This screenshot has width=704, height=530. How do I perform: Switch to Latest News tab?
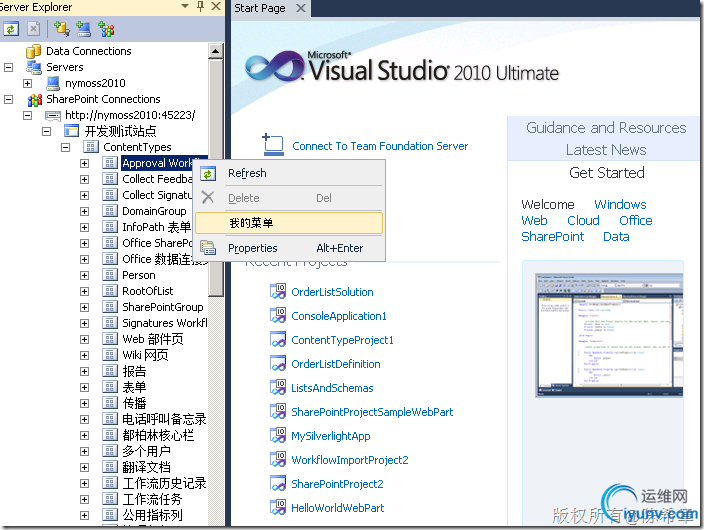pos(606,150)
